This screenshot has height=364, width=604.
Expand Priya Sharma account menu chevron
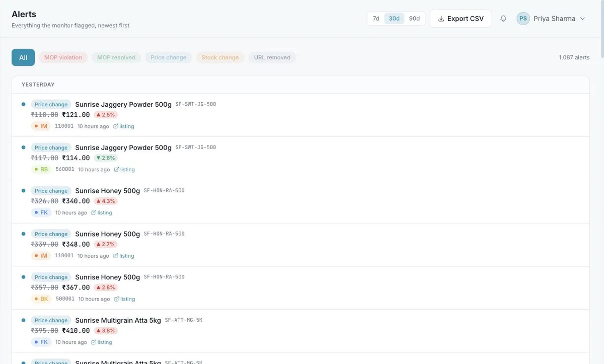[582, 19]
